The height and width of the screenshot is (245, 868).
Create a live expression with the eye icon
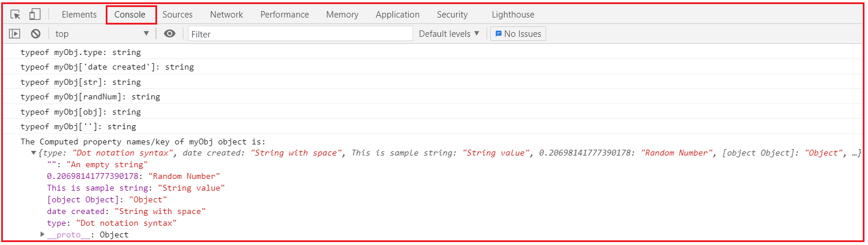169,34
